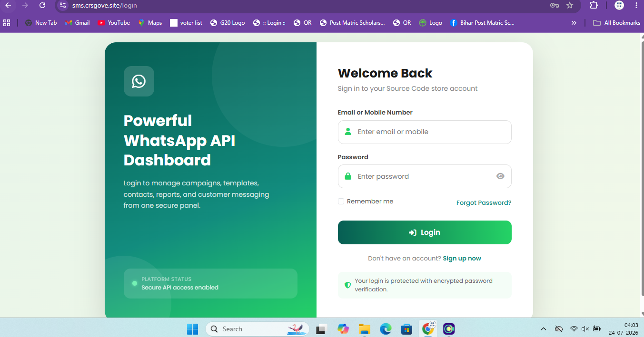Screen dimensions: 644x337
Task: Open the YouTube bookmark
Action: point(114,23)
